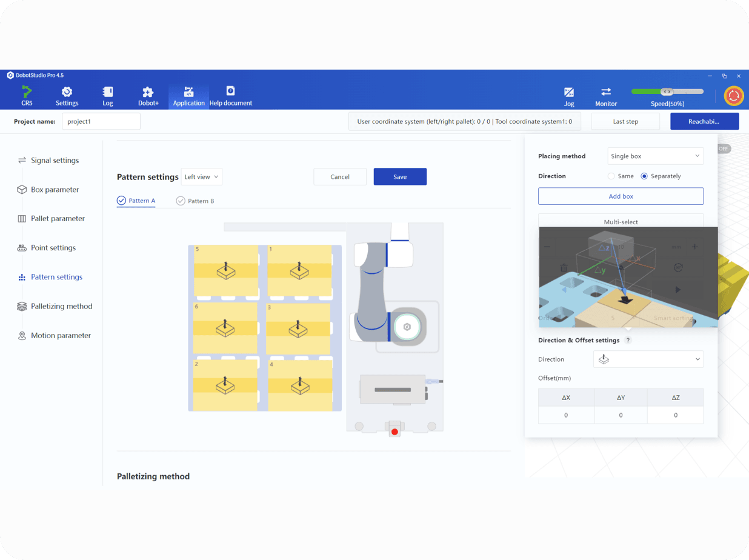749x560 pixels.
Task: Adjust the Speed slider handle
Action: click(667, 92)
